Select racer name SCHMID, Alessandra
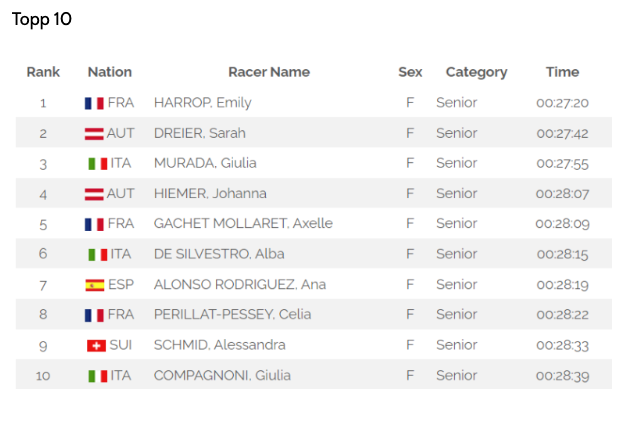641x421 pixels. [x=219, y=345]
